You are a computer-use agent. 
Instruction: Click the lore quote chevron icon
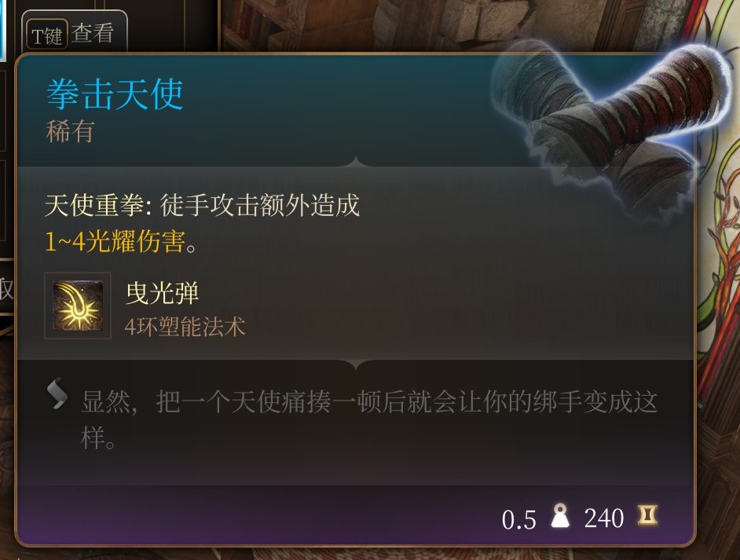point(57,393)
